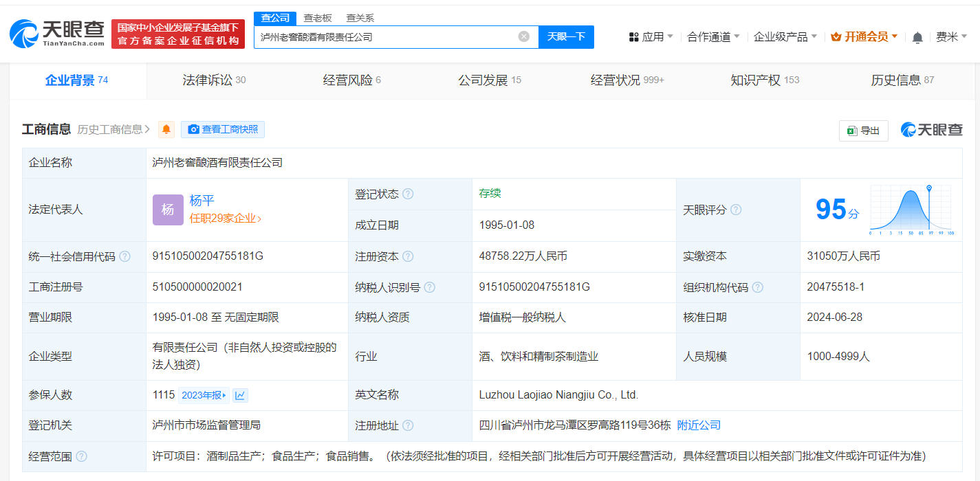The image size is (980, 481).
Task: Click the trend chart icon beside 2023年报
Action: [x=239, y=394]
